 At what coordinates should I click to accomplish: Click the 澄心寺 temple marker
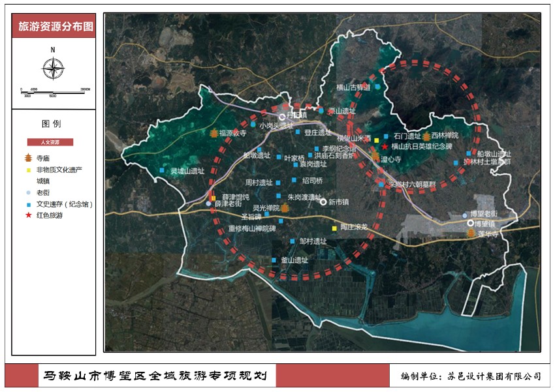coord(375,157)
